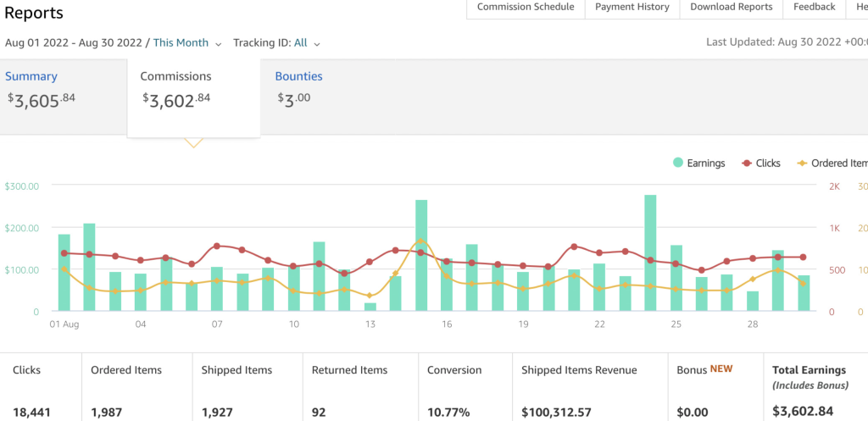Open the Commission Schedule tab
This screenshot has height=421, width=868.
coord(526,7)
